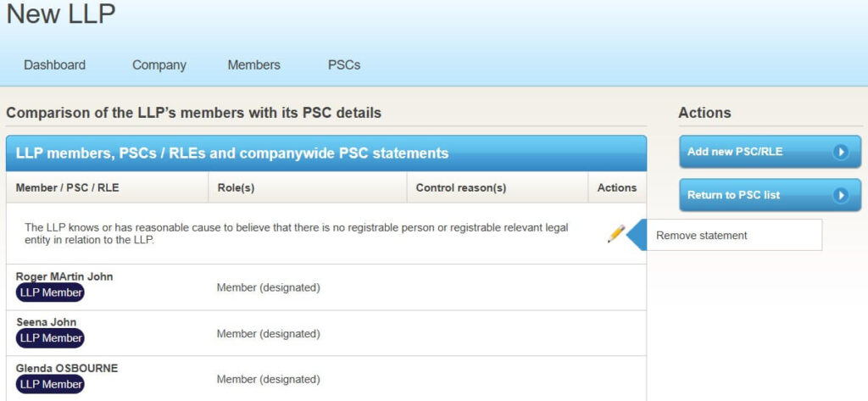This screenshot has width=868, height=401.
Task: Select the PSCs tab
Action: point(344,65)
